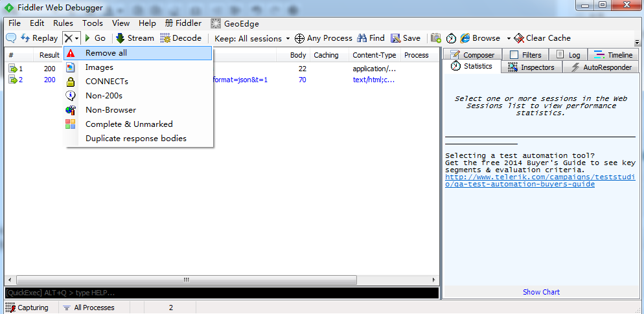
Task: Click the comment speech bubble icon
Action: click(x=11, y=38)
